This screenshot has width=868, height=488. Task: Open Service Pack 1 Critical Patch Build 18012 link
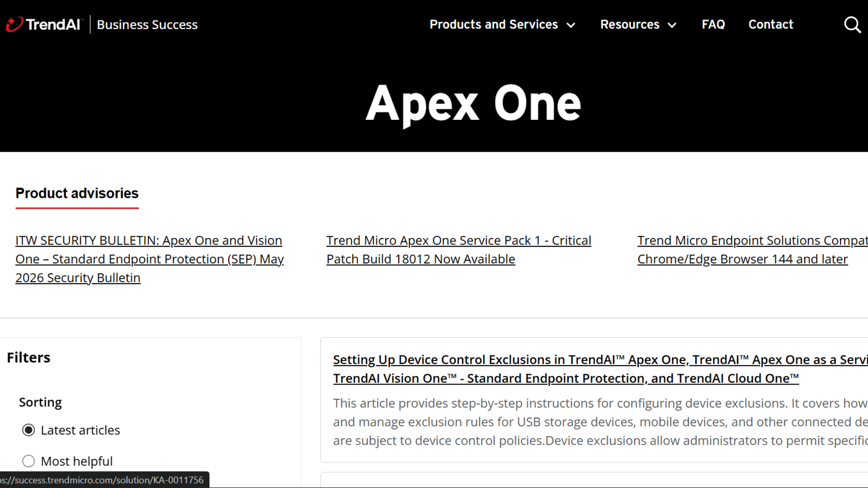[x=458, y=249]
